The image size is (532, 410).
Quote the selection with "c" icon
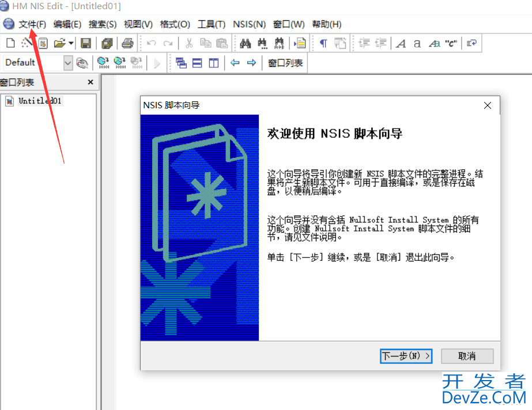(x=451, y=43)
